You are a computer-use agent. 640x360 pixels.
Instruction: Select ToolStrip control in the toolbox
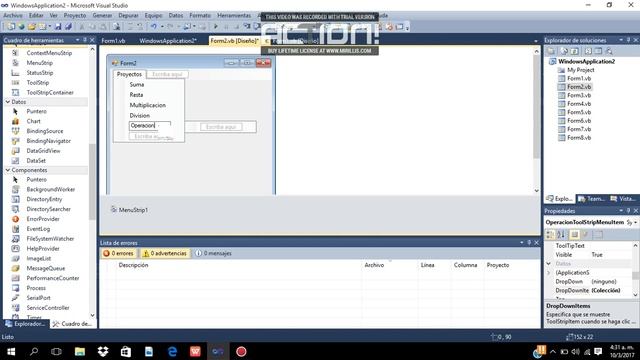38,82
